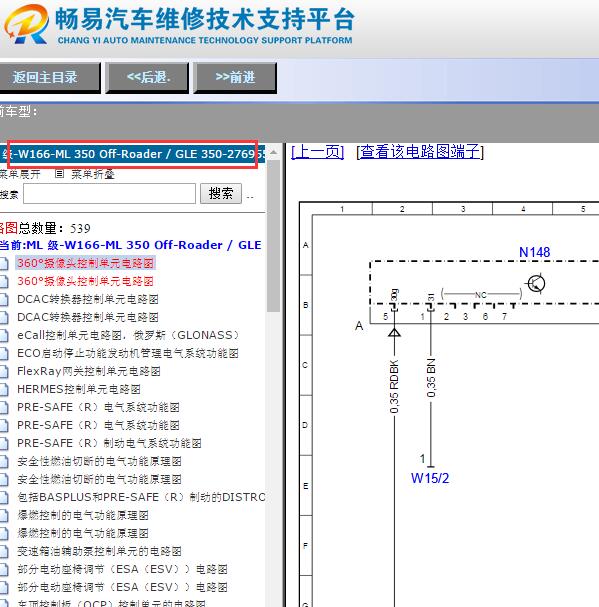Open the 查看该电路图端子 link
Viewport: 599px width, 607px height.
click(420, 151)
